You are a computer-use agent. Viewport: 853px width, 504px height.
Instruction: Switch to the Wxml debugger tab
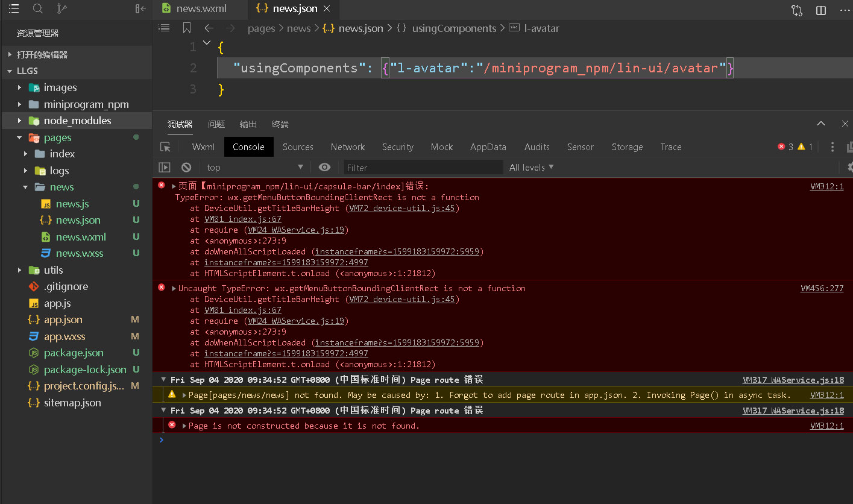point(203,146)
